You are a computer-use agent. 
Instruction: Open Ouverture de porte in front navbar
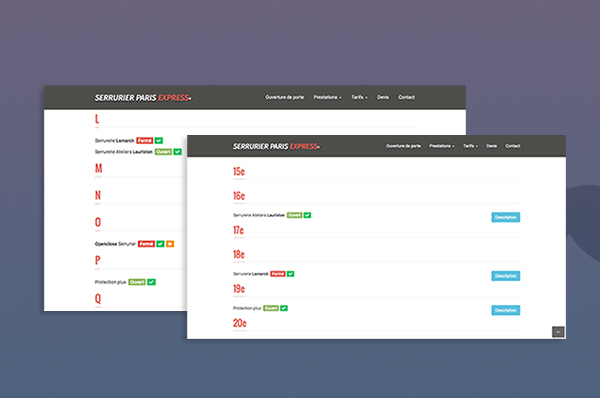(x=403, y=146)
